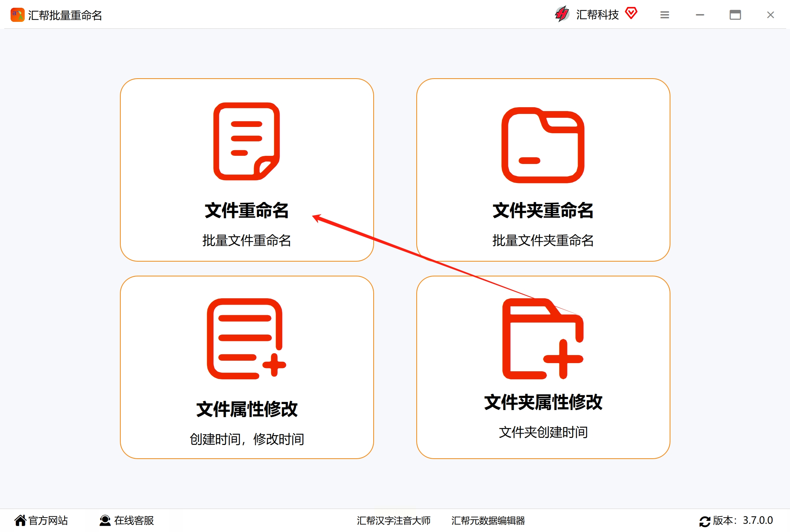The image size is (790, 532).
Task: Open 汇帮元数据编辑器 link
Action: pos(488,520)
